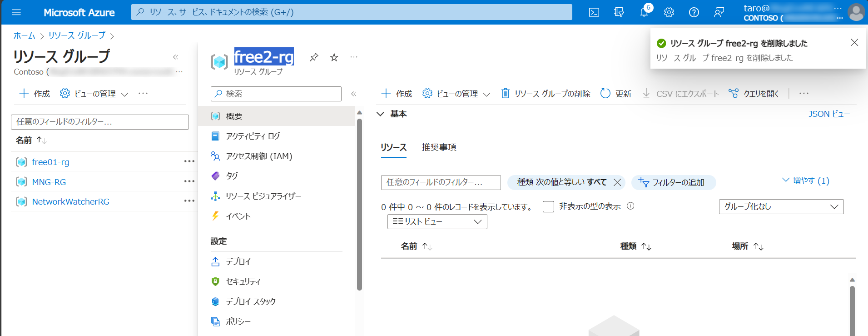Show info about 非表示の型の表示
Viewport: 868px width, 336px height.
tap(630, 206)
